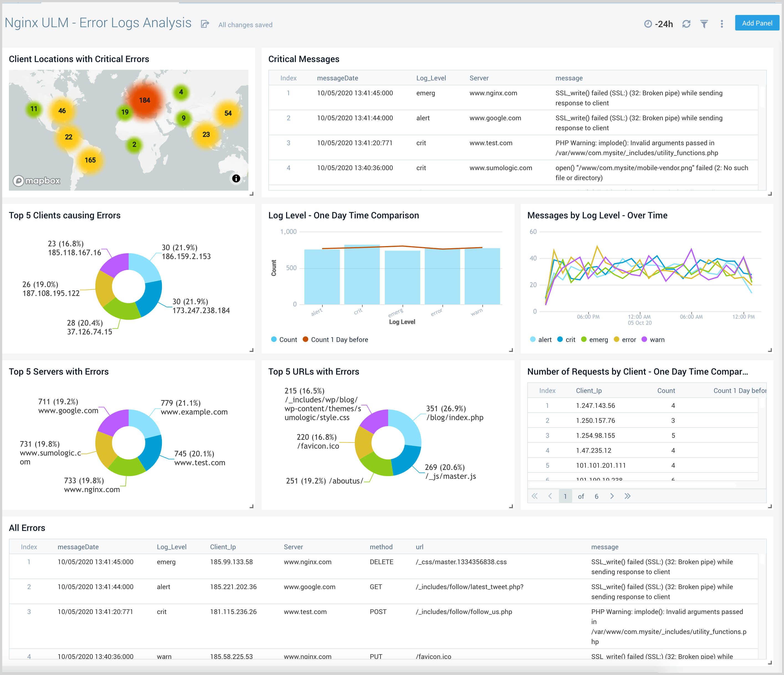784x675 pixels.
Task: Click the map info icon
Action: [236, 178]
